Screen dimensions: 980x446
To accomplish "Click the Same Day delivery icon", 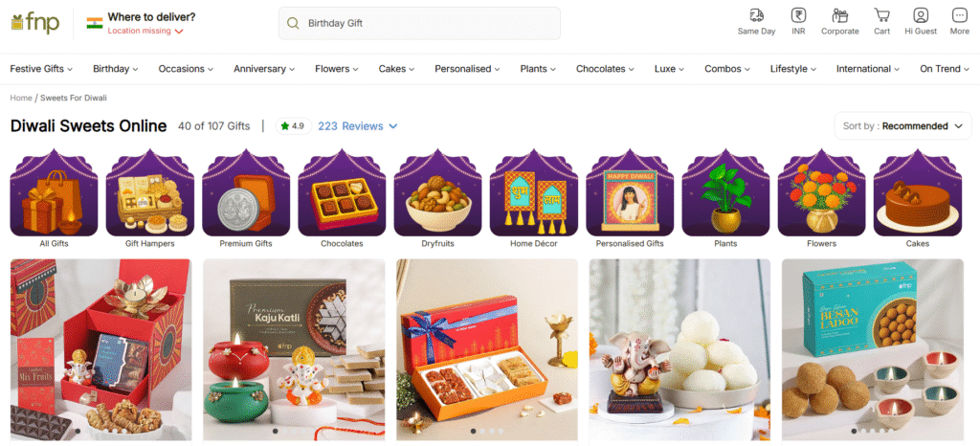I will (x=756, y=15).
